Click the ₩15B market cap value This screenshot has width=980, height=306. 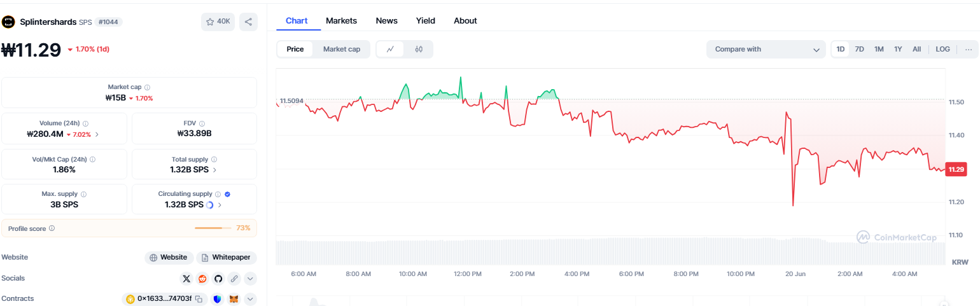(x=116, y=98)
